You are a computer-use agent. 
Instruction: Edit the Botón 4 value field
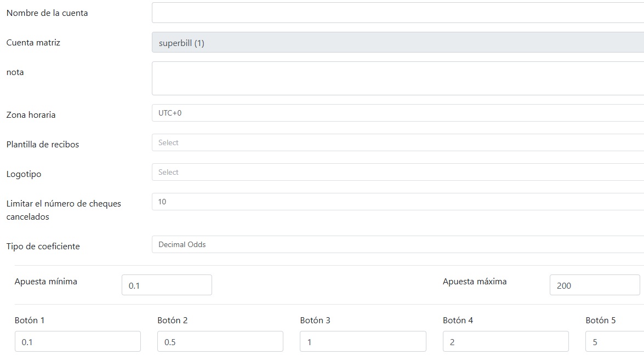(x=505, y=341)
